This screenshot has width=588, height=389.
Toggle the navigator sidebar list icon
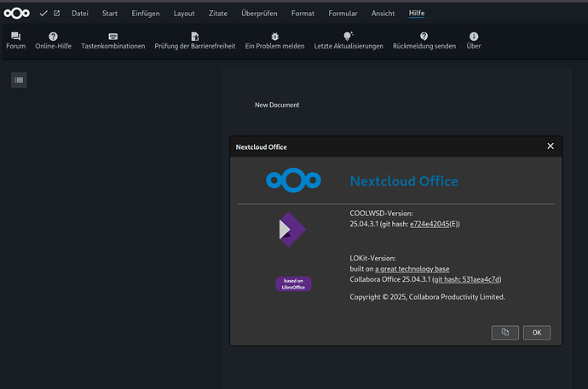pyautogui.click(x=19, y=80)
